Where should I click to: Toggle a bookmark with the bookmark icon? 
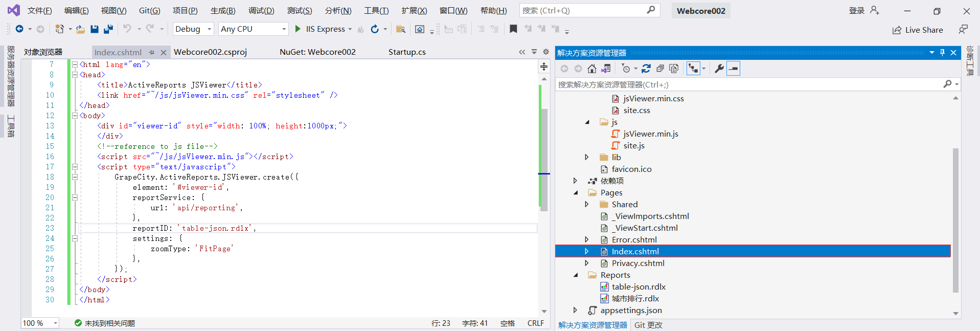point(513,29)
